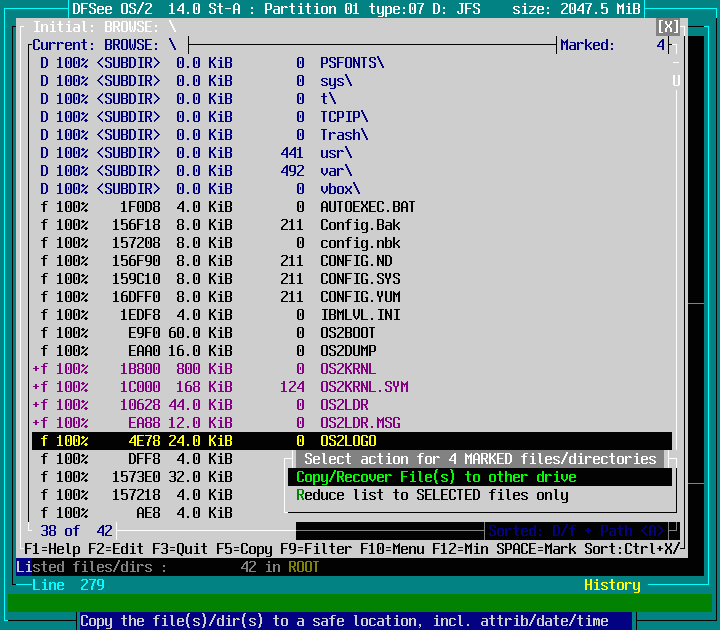
Task: Close the browse dialog with [X]
Action: [x=668, y=27]
